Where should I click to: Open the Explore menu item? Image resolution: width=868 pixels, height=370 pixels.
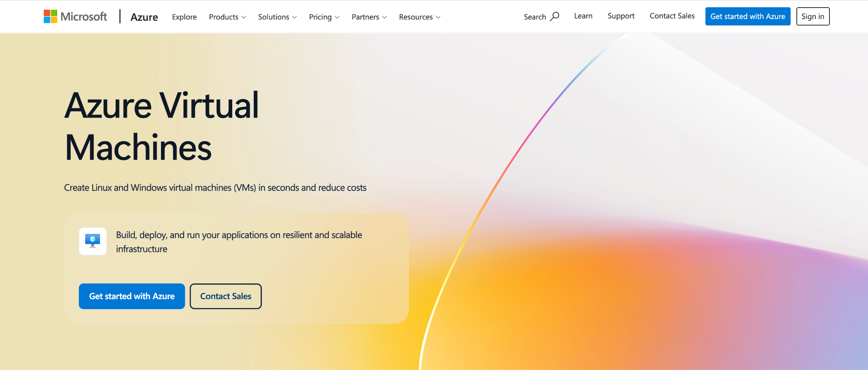(184, 17)
